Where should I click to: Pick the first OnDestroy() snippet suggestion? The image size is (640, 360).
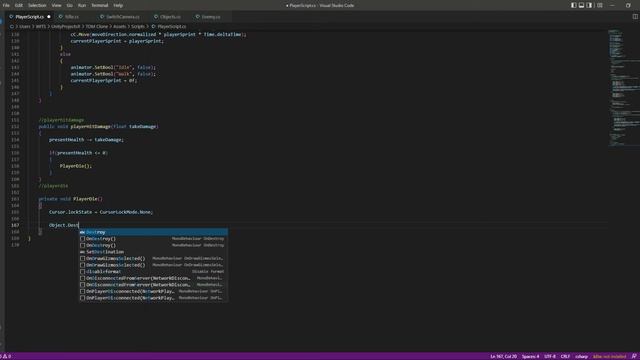[x=153, y=239]
